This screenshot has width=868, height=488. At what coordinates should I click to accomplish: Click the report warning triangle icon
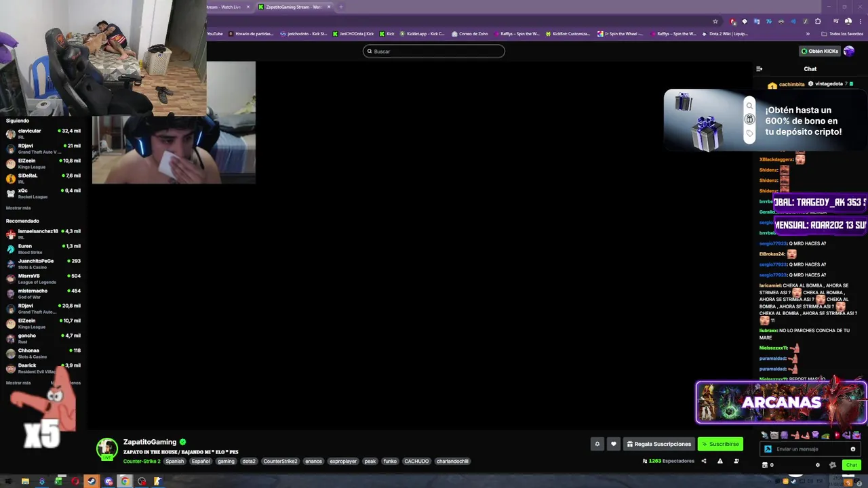coord(720,461)
